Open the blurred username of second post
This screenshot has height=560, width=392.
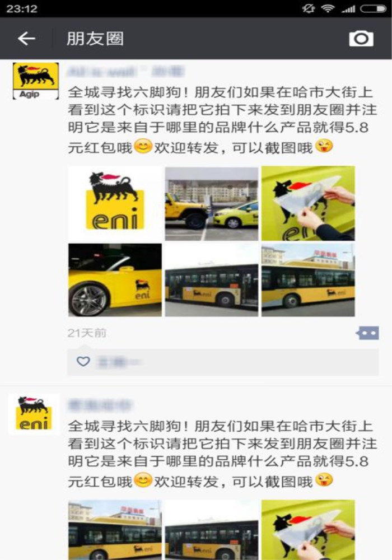[x=100, y=405]
